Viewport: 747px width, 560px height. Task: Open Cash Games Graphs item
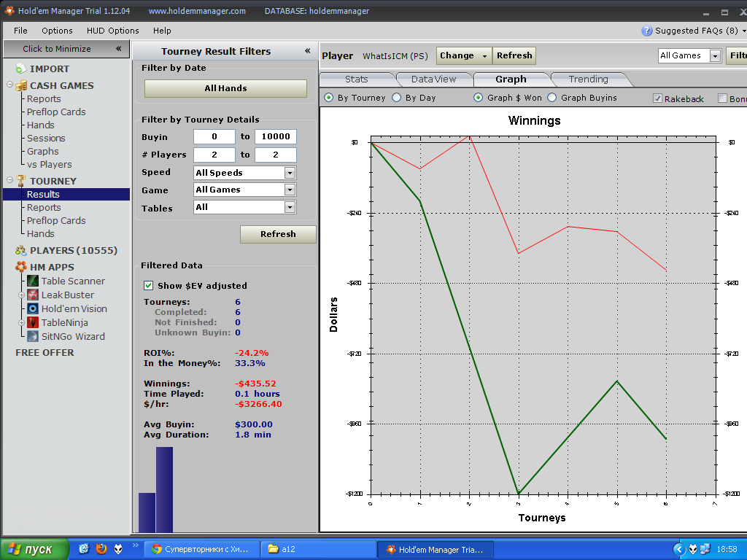tap(43, 152)
